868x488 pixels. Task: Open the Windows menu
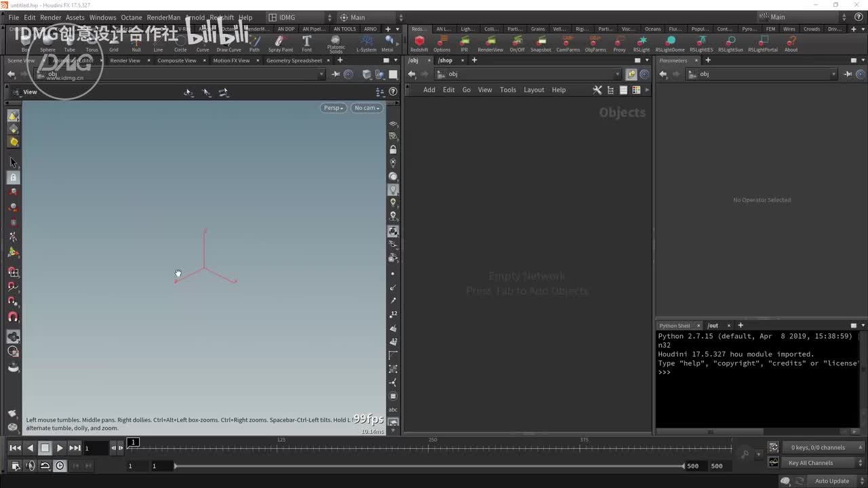[102, 17]
